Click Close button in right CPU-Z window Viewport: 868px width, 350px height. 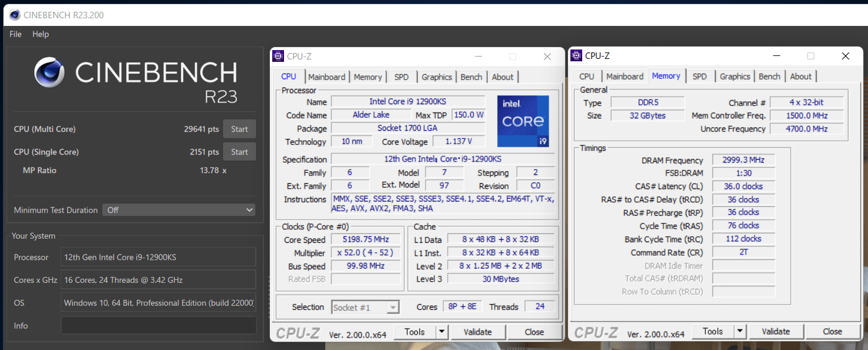pos(833,331)
